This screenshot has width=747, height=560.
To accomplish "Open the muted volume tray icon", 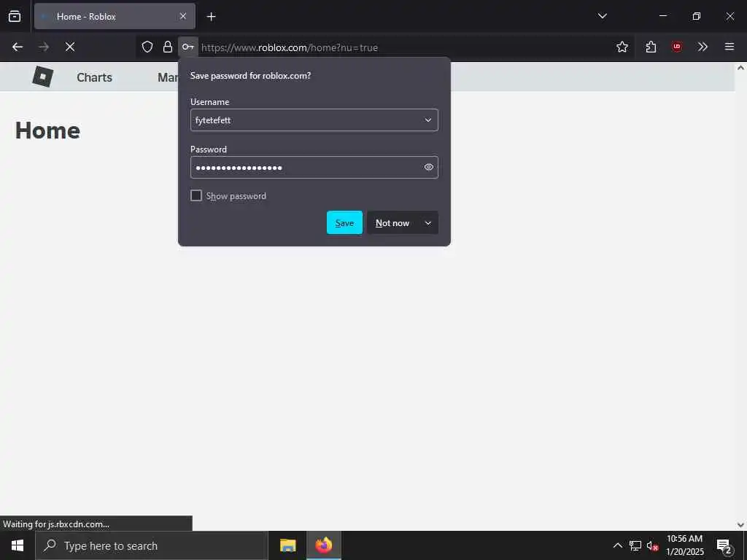I will pos(653,545).
